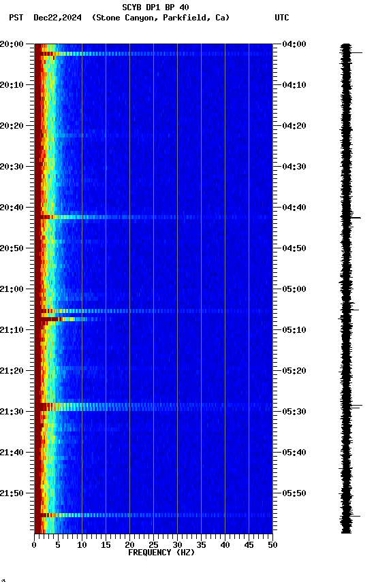This screenshot has height=588, width=376.
Task: Click the 20 Hz frequency tick label
Action: pos(129,545)
